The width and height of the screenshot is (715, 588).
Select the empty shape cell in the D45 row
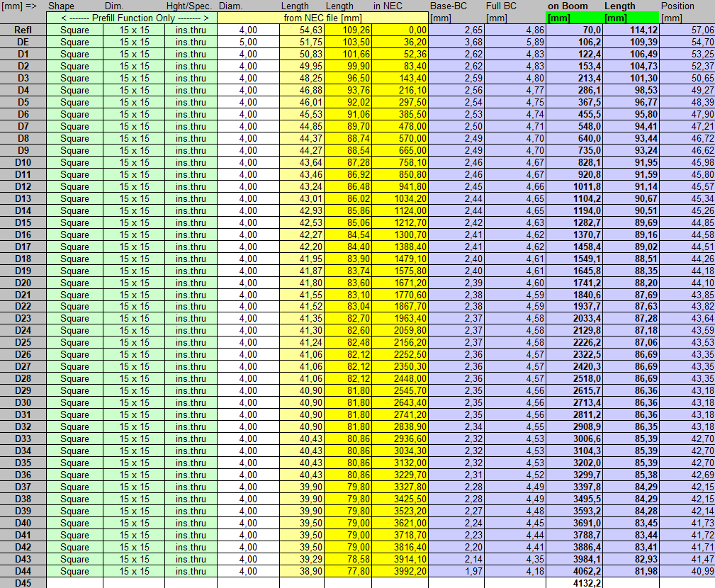click(x=75, y=583)
